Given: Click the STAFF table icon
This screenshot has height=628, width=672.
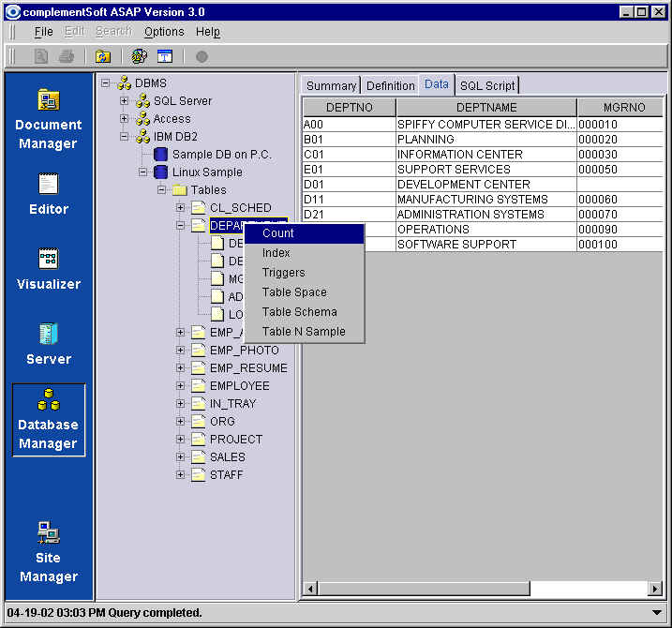Looking at the screenshot, I should point(198,474).
